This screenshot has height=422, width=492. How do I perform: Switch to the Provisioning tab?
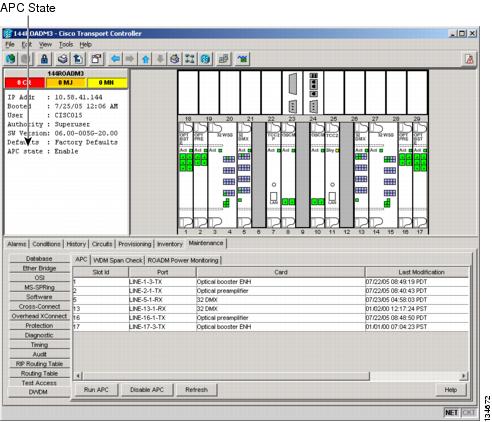click(x=135, y=244)
